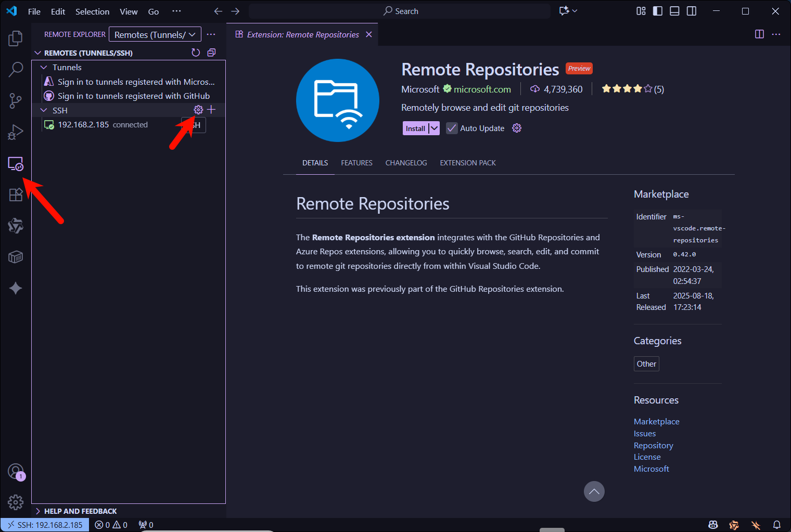The width and height of the screenshot is (791, 532).
Task: Expand the Help and Feedback section
Action: [x=39, y=511]
